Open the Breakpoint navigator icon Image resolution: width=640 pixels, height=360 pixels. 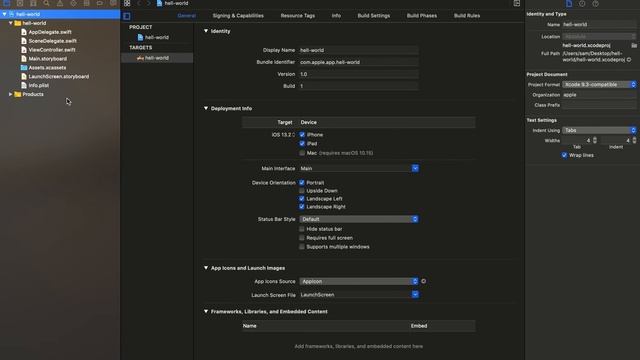(x=100, y=3)
